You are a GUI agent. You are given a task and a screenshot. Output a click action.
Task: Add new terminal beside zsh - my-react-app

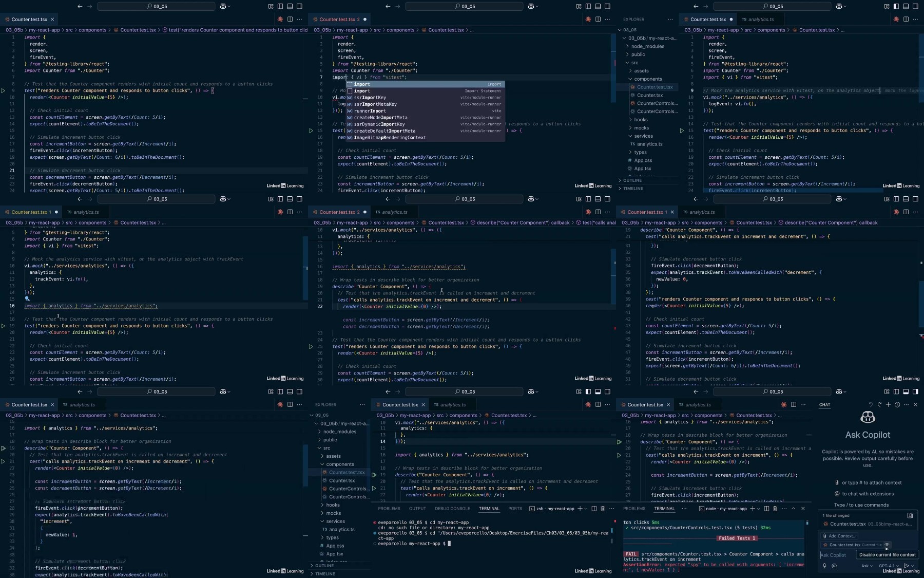pos(580,509)
